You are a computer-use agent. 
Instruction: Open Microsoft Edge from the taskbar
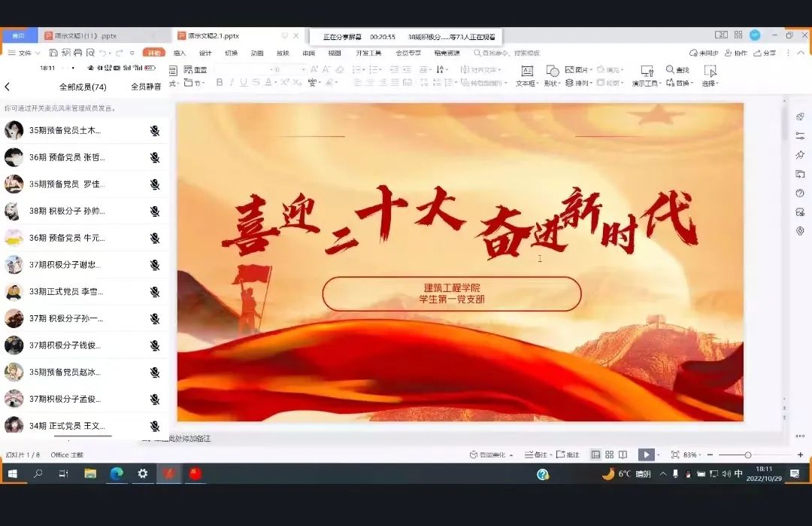point(117,473)
